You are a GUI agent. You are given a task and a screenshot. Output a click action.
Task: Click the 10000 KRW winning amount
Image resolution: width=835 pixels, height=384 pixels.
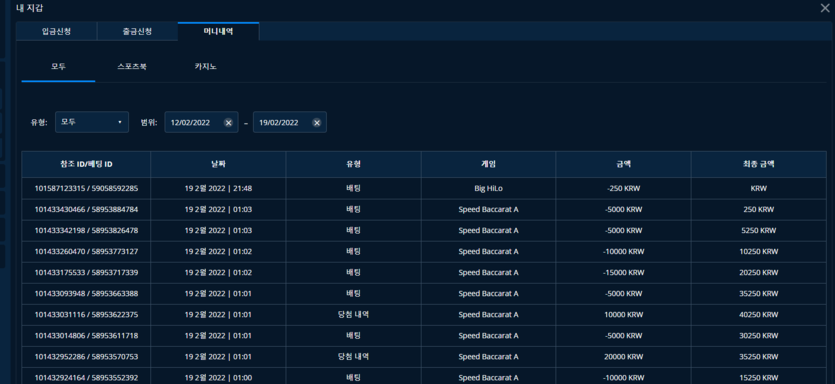(624, 315)
